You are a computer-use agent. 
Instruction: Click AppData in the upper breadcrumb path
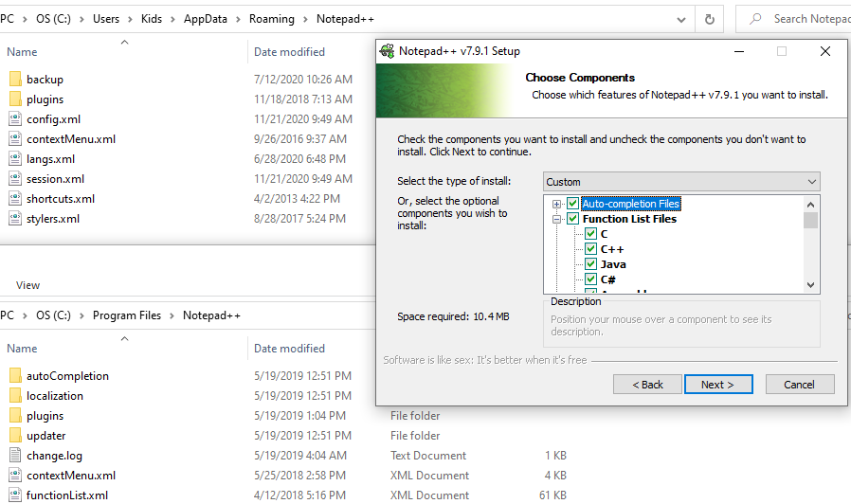[x=205, y=19]
